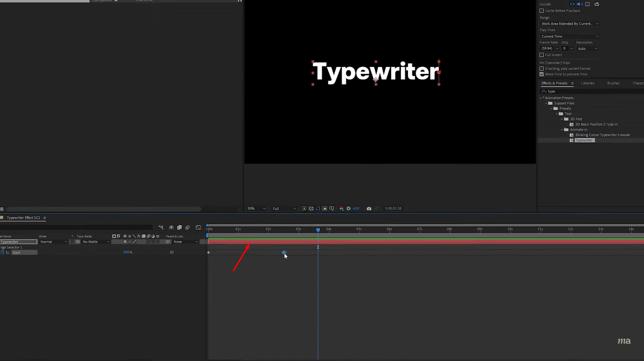Screen dimensions: 644x361
Task: Enable Motion Blur for the composition
Action: (171, 227)
